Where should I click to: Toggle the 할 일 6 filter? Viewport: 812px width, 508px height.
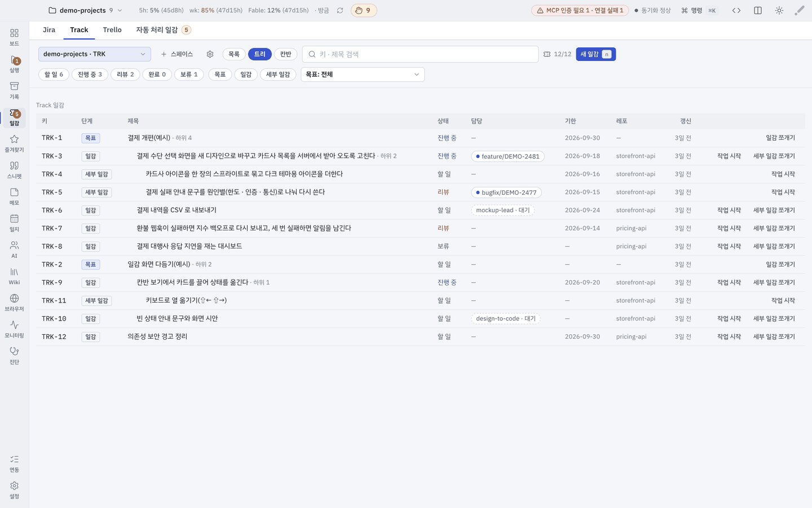(54, 75)
